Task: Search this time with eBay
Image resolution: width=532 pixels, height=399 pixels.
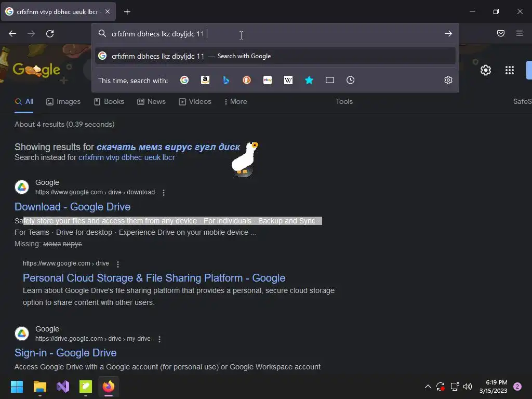Action: click(x=268, y=80)
